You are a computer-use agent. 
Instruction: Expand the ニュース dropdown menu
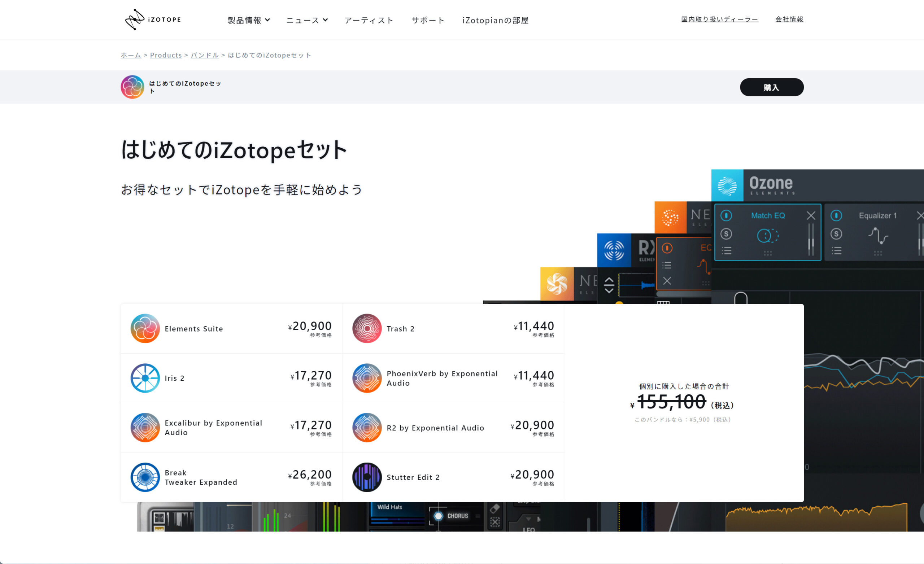307,20
